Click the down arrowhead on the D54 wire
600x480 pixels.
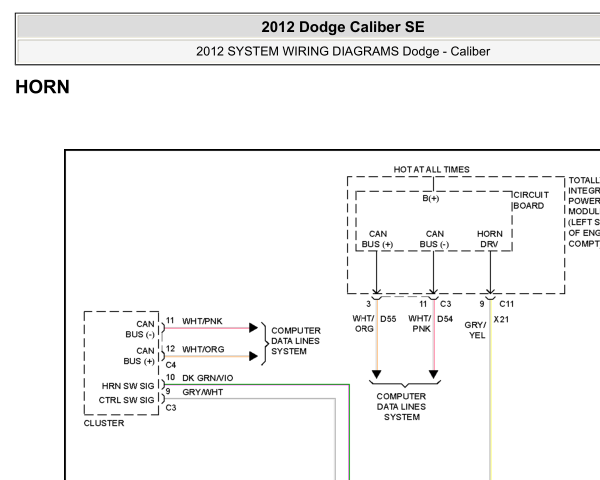(x=433, y=374)
